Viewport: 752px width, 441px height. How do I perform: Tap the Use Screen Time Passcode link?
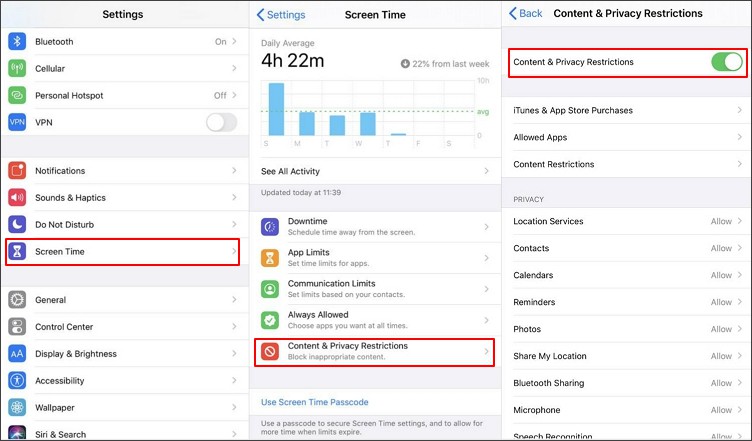(x=315, y=402)
